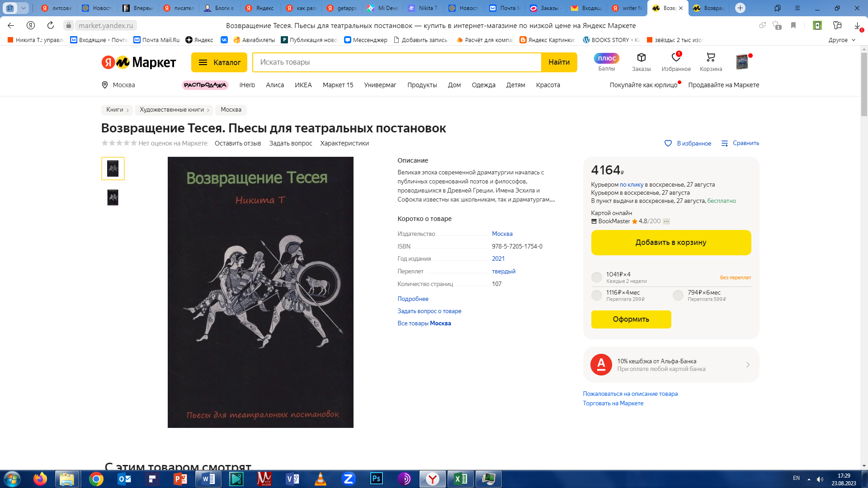This screenshot has width=868, height=488.
Task: Expand the 10% кешбэк Альфа-Банк chevron
Action: [x=748, y=365]
